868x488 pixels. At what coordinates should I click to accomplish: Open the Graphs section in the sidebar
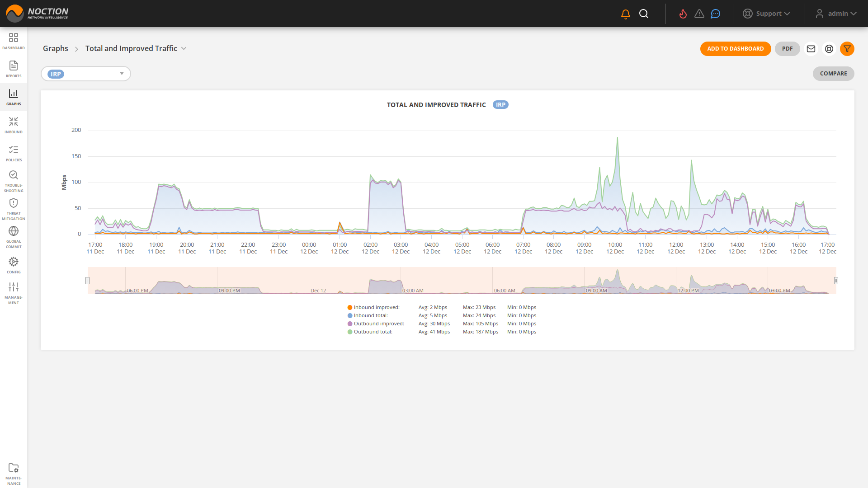pos(14,97)
